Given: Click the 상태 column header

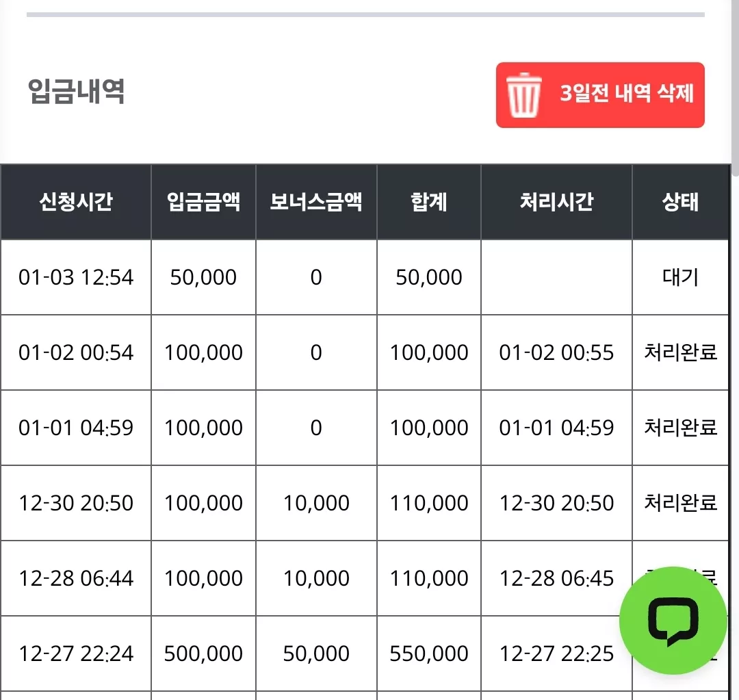Looking at the screenshot, I should click(x=681, y=202).
